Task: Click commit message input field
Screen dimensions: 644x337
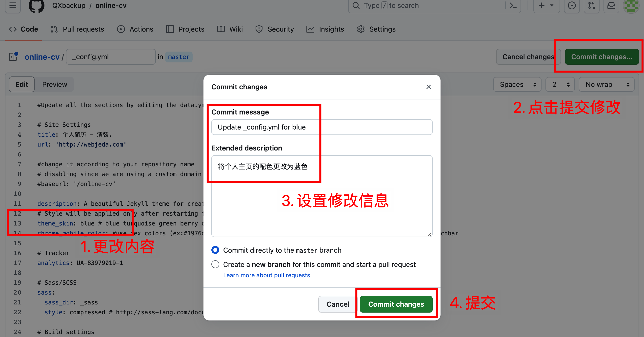Action: (322, 127)
